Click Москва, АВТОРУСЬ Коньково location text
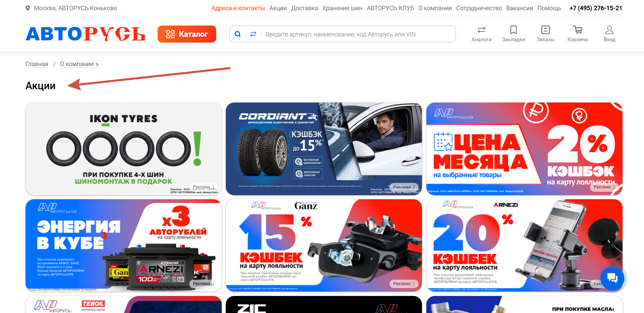The image size is (644, 313). pos(75,8)
